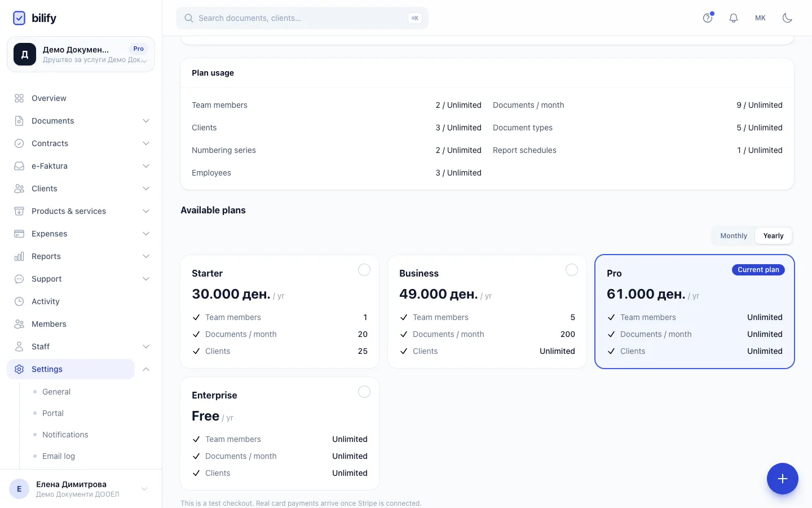Click the Contracts checkmark icon
This screenshot has width=812, height=508.
pos(19,143)
